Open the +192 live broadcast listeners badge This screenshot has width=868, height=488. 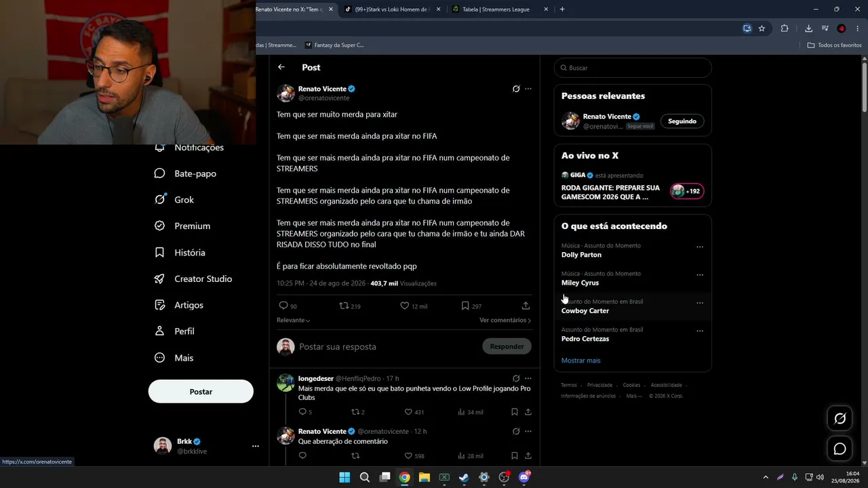coord(688,191)
